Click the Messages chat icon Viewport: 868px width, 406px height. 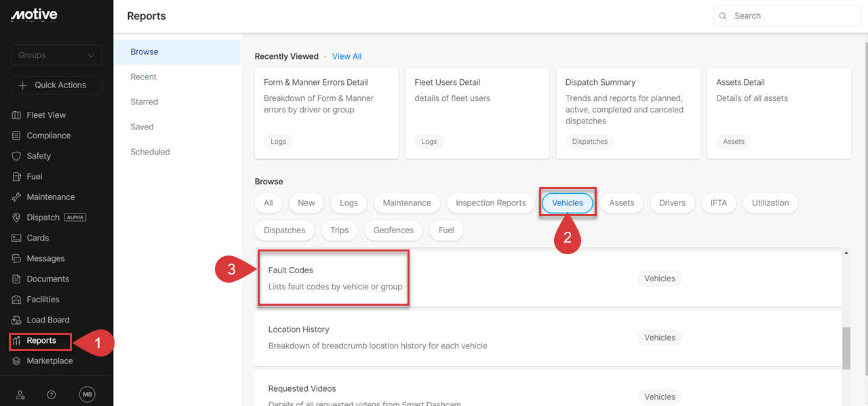(x=17, y=259)
